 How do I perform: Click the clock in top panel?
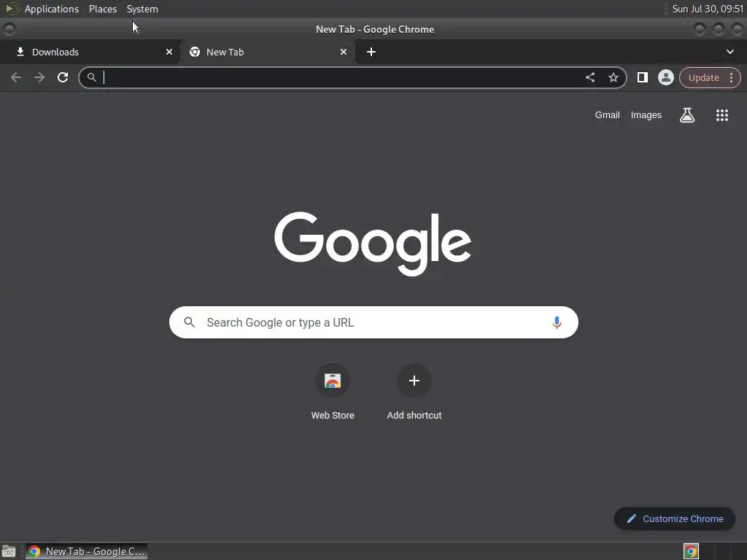[708, 9]
